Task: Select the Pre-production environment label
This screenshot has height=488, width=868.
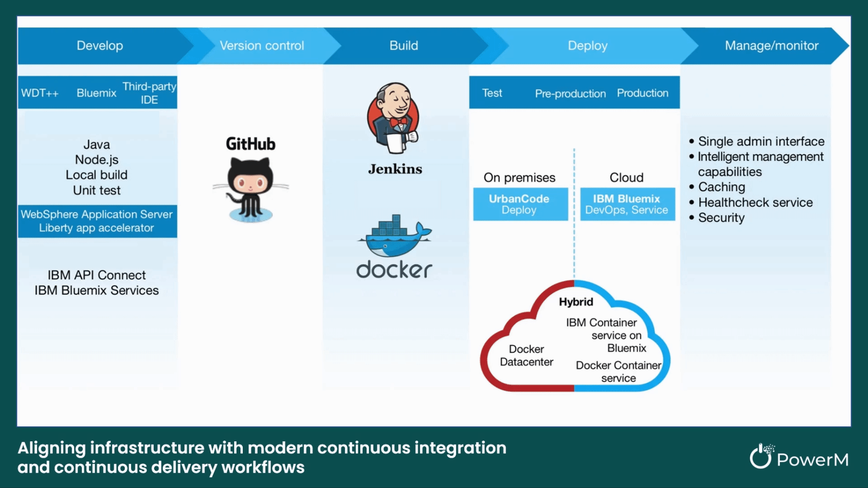Action: (x=570, y=93)
